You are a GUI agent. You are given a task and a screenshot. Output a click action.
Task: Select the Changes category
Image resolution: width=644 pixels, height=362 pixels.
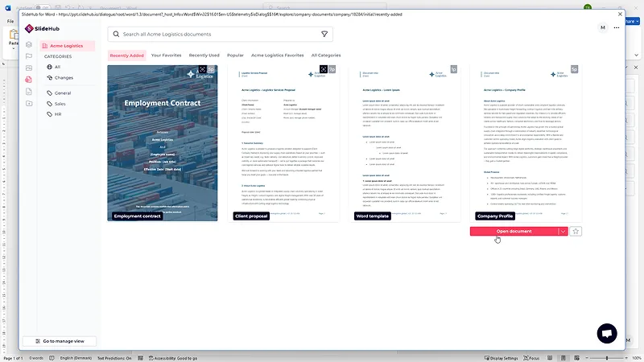click(60, 77)
